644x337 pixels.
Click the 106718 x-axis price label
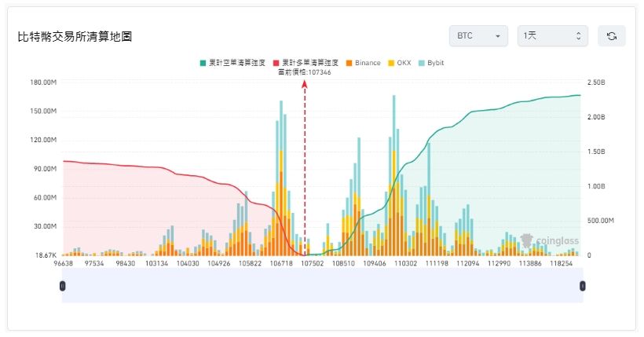click(x=281, y=263)
